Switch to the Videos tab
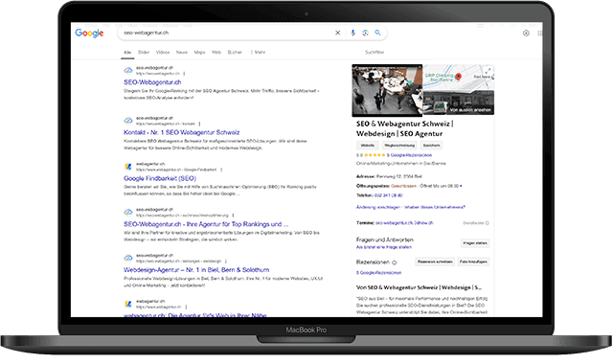 (163, 53)
